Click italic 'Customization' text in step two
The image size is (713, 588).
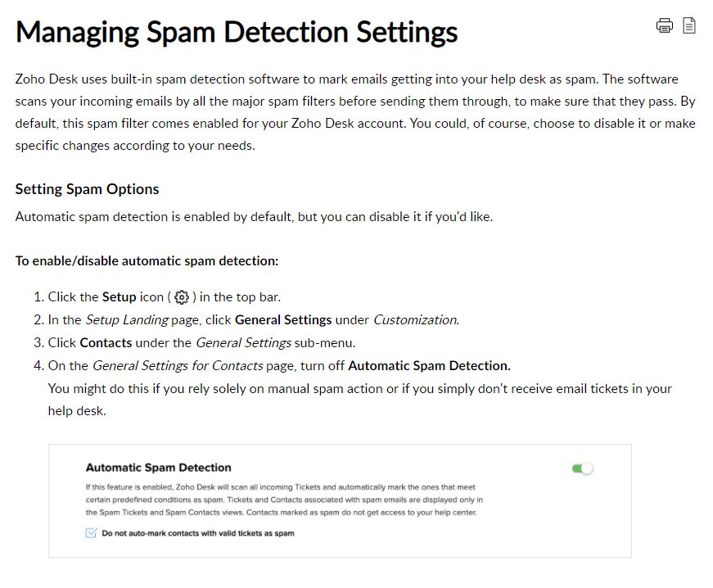pos(416,319)
